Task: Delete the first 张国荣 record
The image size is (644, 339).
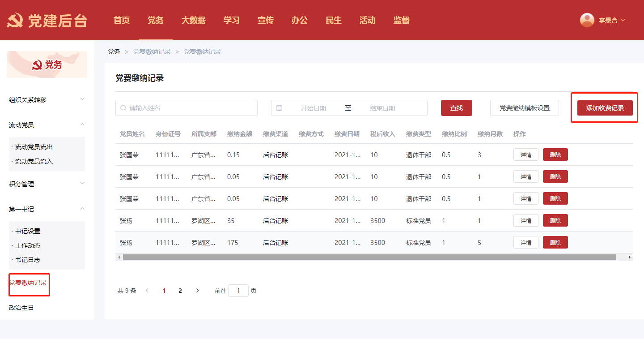Action: point(555,155)
